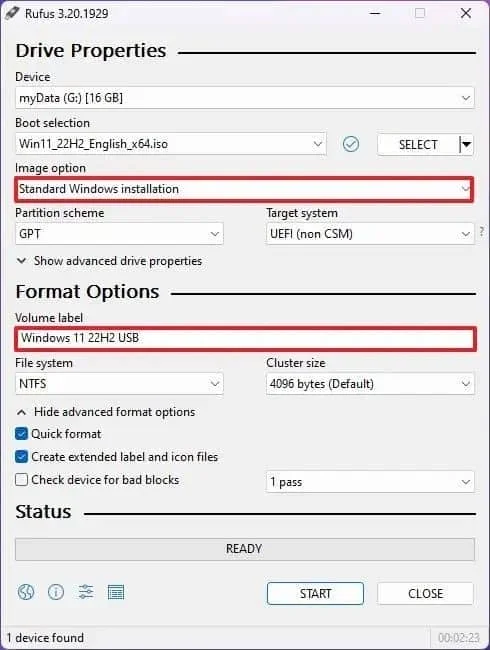This screenshot has width=490, height=650.
Task: Open the Partition scheme GPT dropdown
Action: (119, 234)
